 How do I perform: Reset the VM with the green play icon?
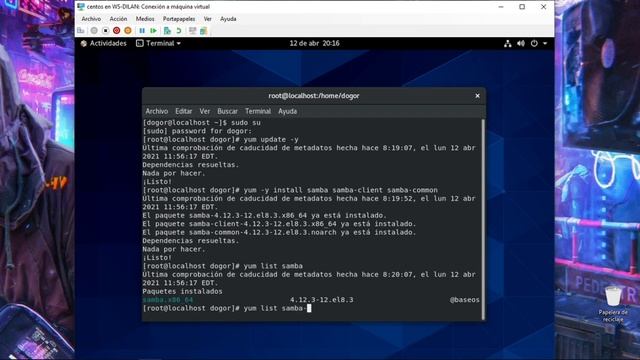click(x=153, y=31)
